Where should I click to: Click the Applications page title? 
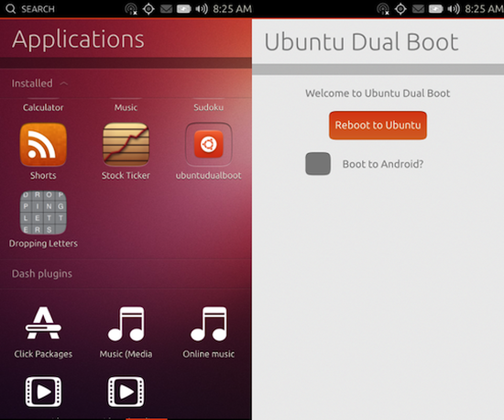[x=78, y=39]
